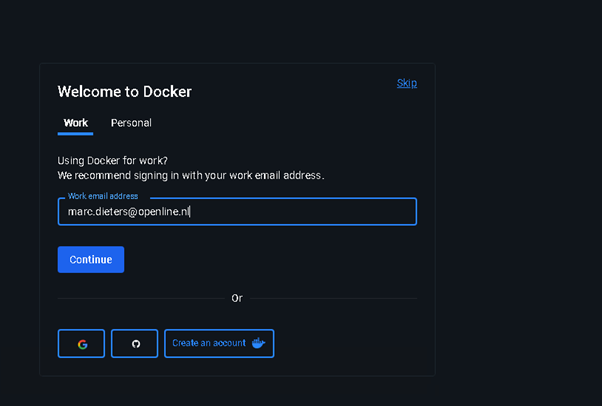Focus the Work email address field
The height and width of the screenshot is (406, 602).
click(x=237, y=212)
